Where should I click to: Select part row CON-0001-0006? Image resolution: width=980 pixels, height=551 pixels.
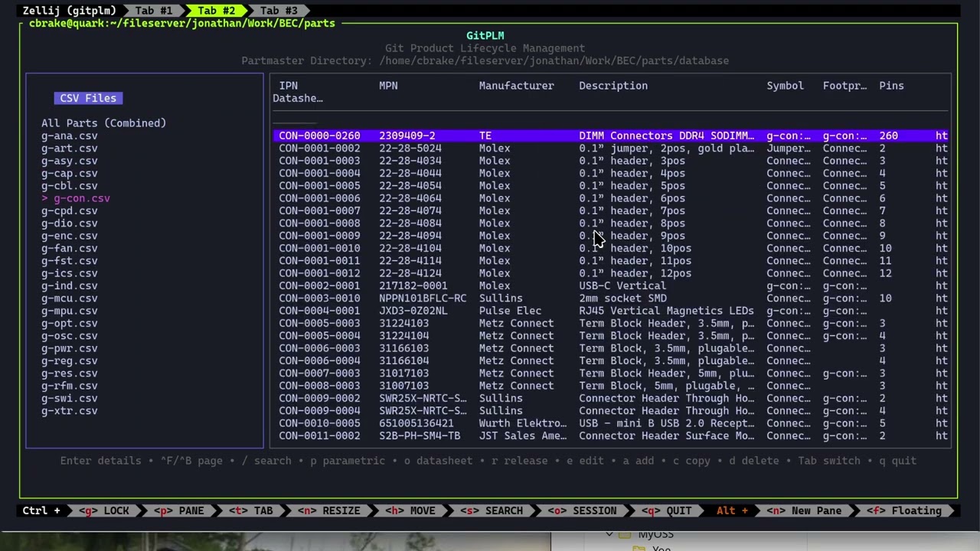(x=610, y=198)
